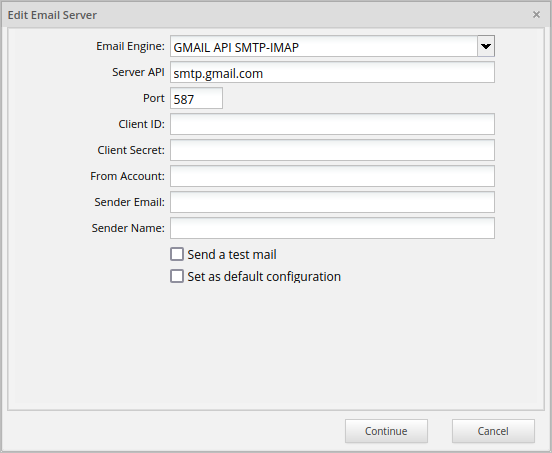Click the Continue button
Image resolution: width=552 pixels, height=453 pixels.
tap(386, 431)
